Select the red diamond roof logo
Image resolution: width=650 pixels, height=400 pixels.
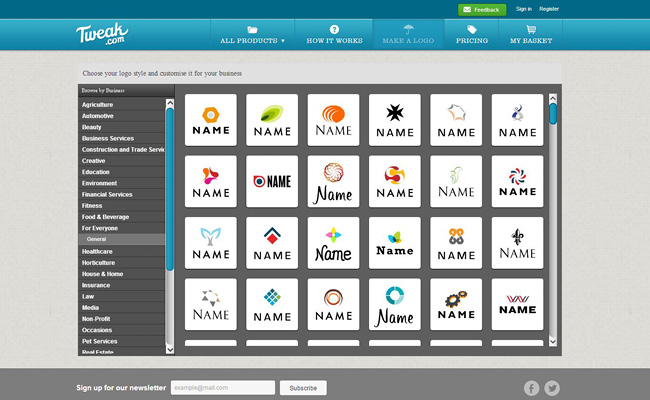(x=272, y=242)
